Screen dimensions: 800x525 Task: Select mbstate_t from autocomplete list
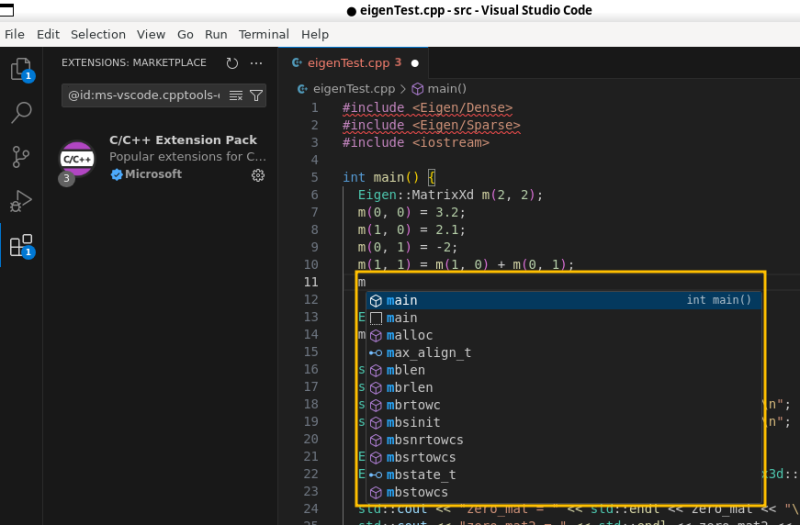coord(564,475)
